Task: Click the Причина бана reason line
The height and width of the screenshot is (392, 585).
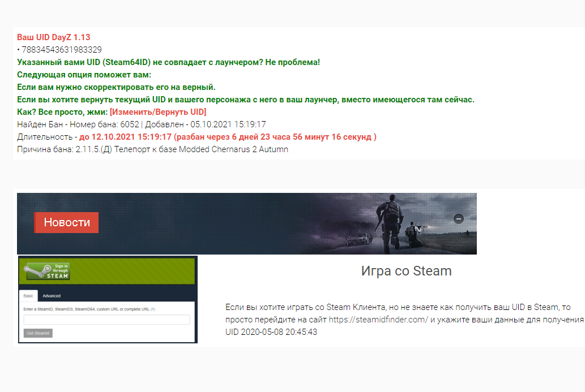Action: [x=152, y=149]
